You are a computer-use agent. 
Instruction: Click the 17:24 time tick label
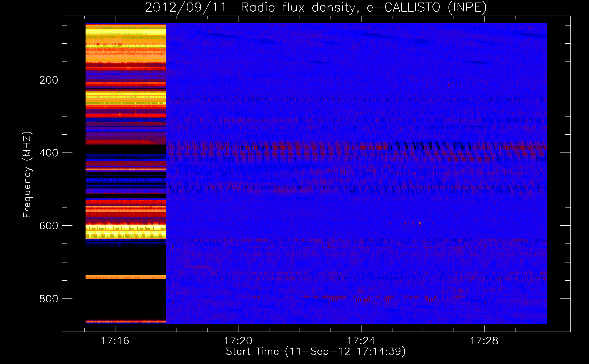(x=361, y=341)
